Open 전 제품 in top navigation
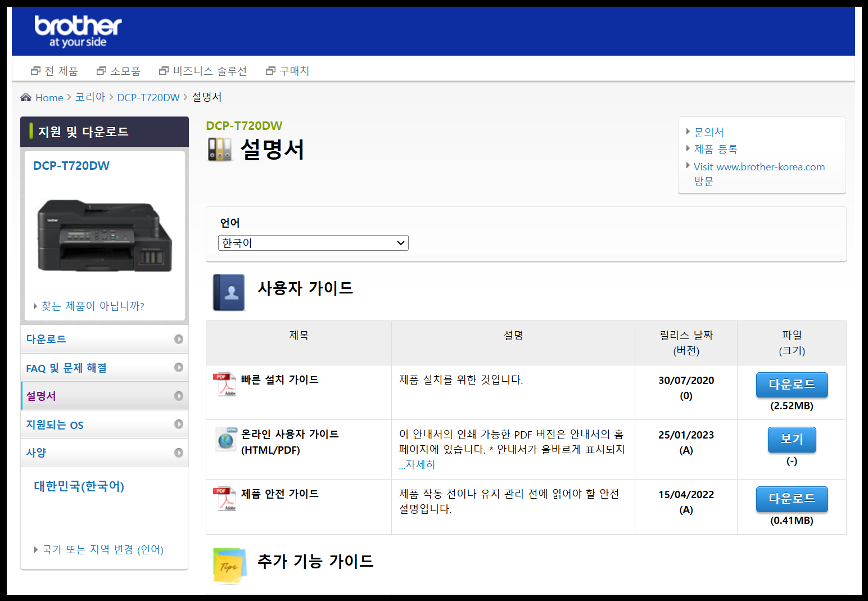 pyautogui.click(x=61, y=71)
